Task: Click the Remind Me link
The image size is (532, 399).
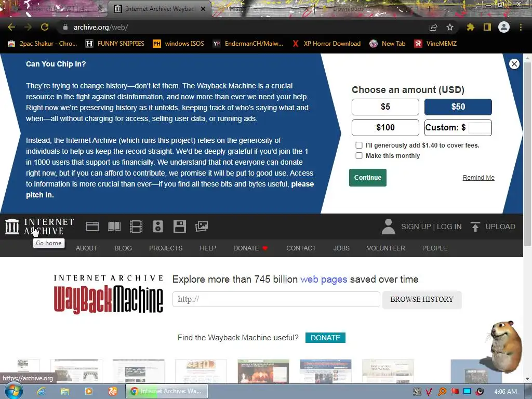Action: [x=478, y=178]
